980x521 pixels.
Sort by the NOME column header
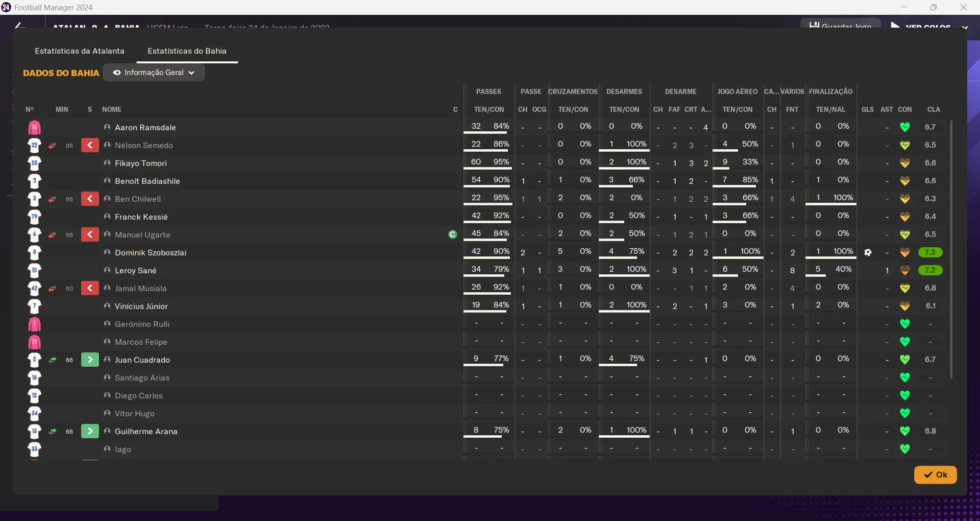click(x=112, y=109)
